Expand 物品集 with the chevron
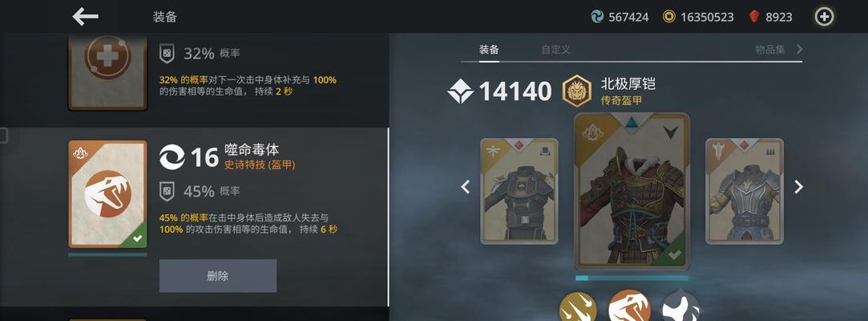The width and height of the screenshot is (868, 321). click(799, 49)
